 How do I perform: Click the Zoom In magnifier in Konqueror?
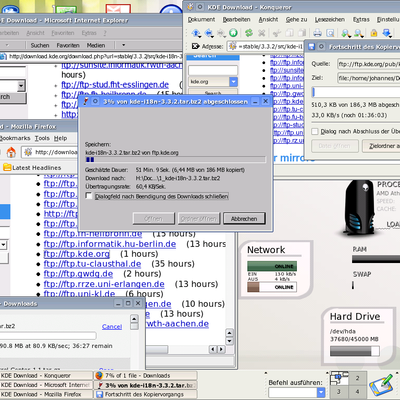[346, 33]
